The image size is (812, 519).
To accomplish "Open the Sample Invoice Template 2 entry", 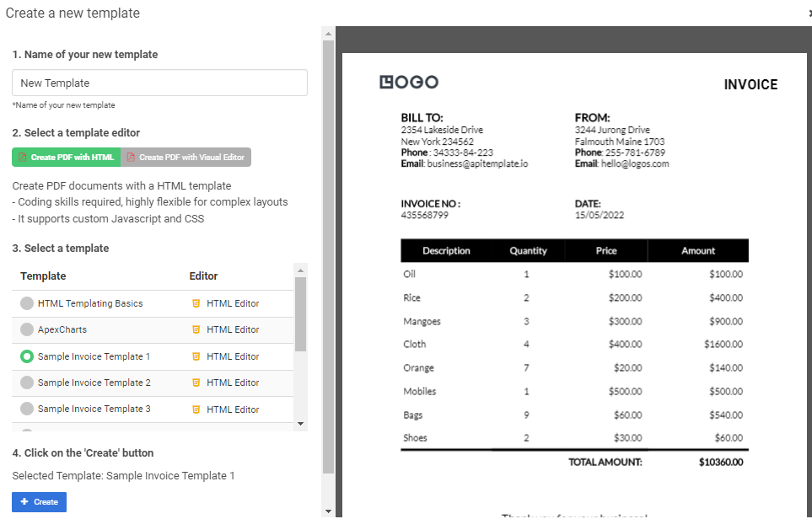I will (95, 383).
